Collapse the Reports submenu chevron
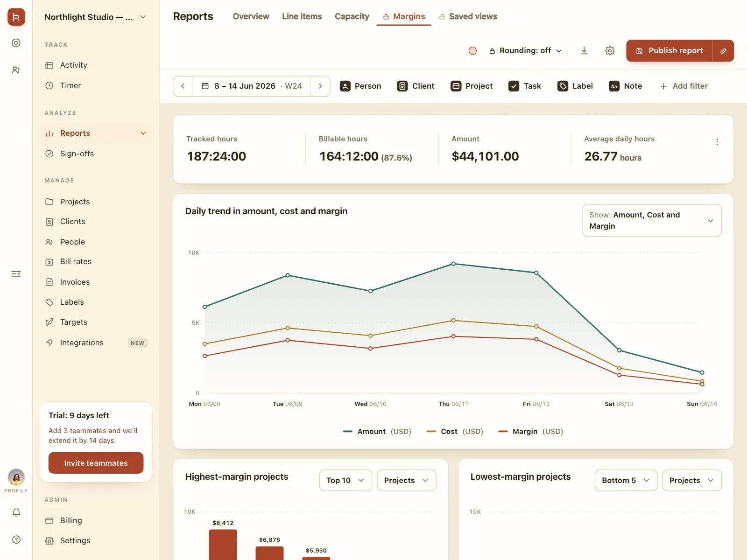This screenshot has height=560, width=747. click(x=143, y=133)
